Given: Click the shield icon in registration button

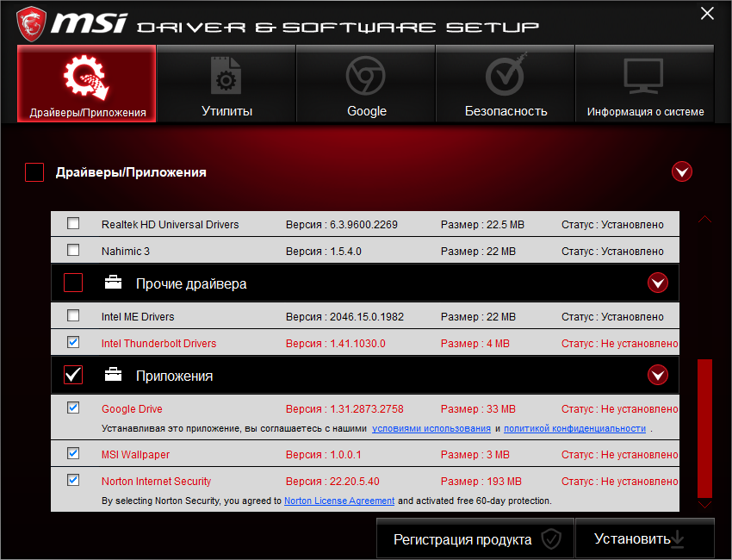Looking at the screenshot, I should [551, 539].
